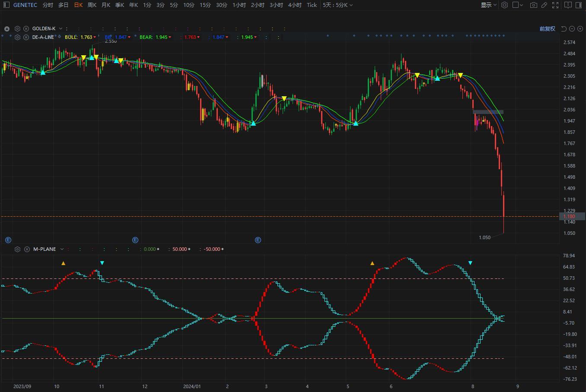Click the red 1.763 value label
586x392 pixels.
[190, 37]
